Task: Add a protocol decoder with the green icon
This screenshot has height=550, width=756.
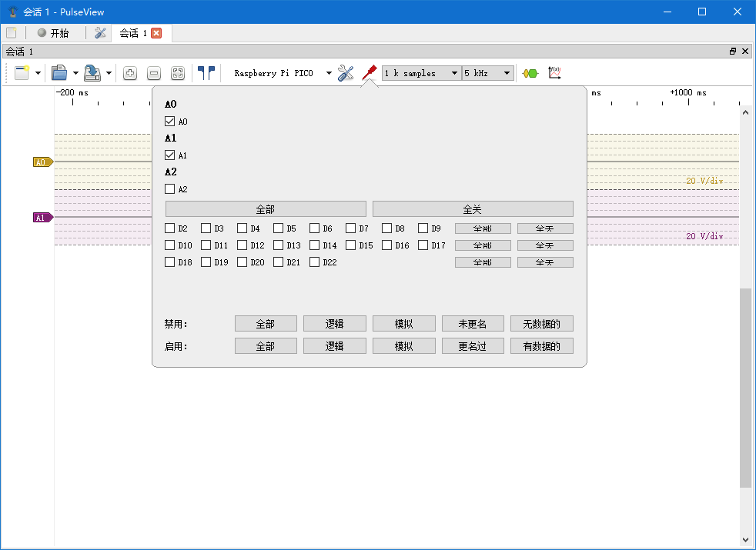Action: click(529, 72)
